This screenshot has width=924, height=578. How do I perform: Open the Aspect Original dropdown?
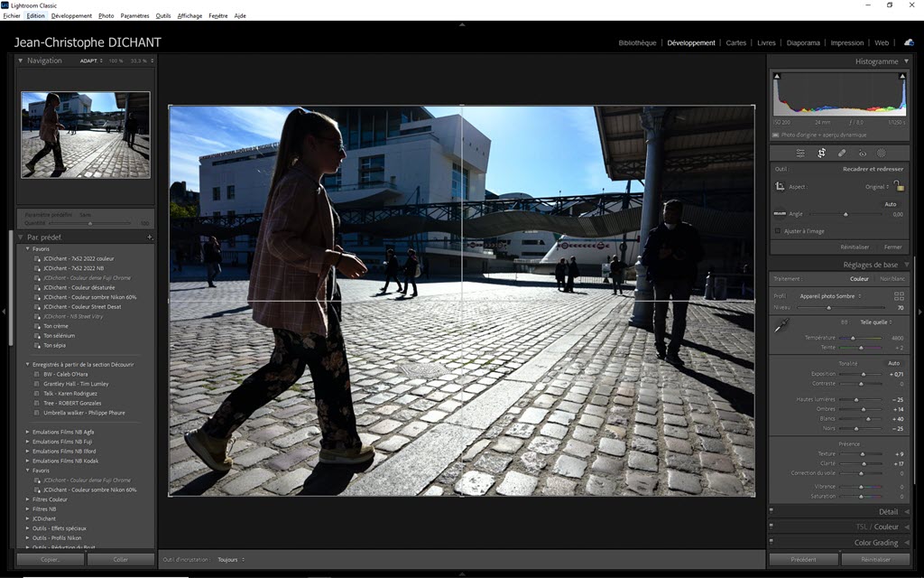[x=877, y=187]
